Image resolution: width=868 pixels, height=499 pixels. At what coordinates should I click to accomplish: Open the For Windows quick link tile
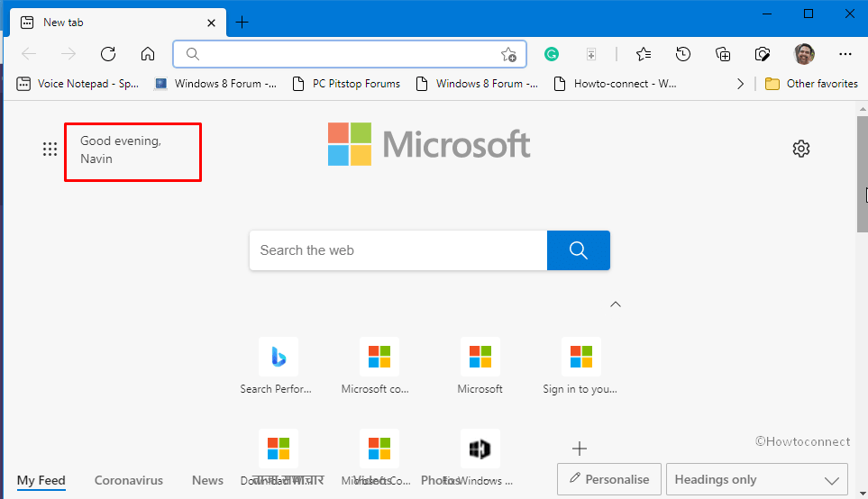coord(480,457)
